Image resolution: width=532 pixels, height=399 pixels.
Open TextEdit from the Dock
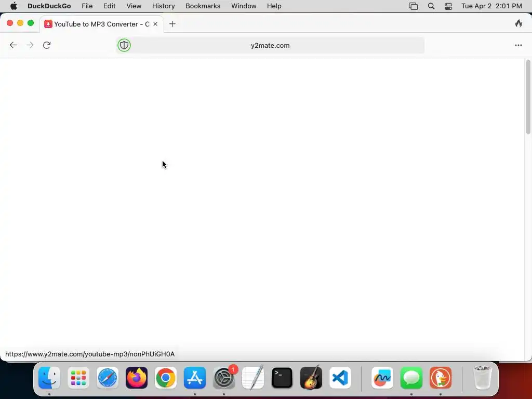pos(253,378)
